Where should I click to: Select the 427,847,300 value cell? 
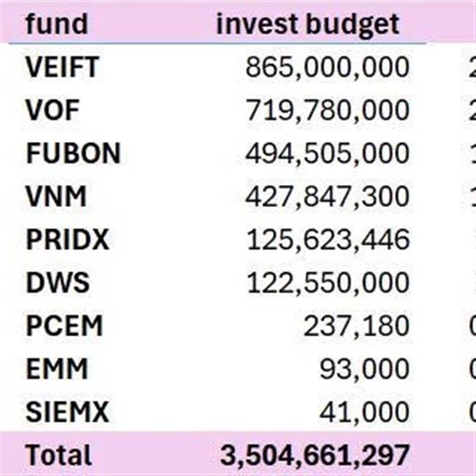click(x=327, y=196)
